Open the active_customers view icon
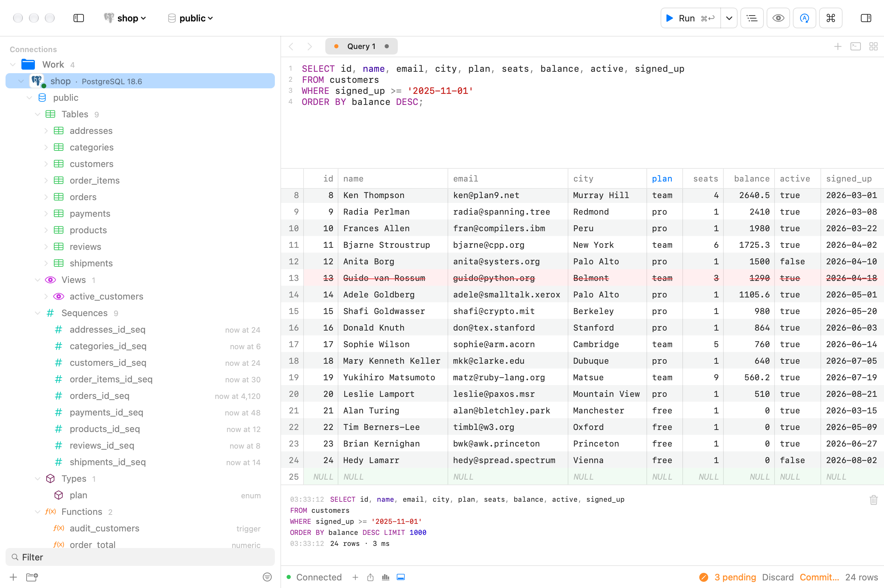Image resolution: width=884 pixels, height=588 pixels. click(x=59, y=296)
